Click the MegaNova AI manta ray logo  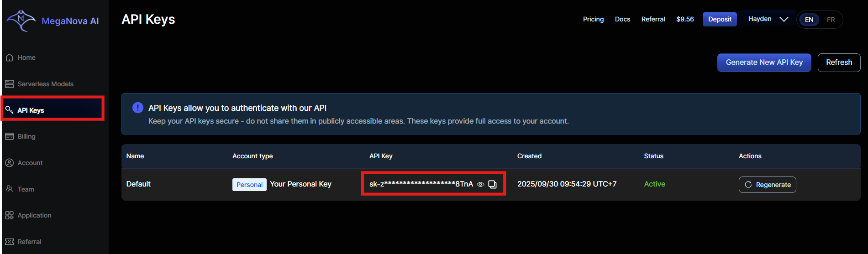pos(21,21)
